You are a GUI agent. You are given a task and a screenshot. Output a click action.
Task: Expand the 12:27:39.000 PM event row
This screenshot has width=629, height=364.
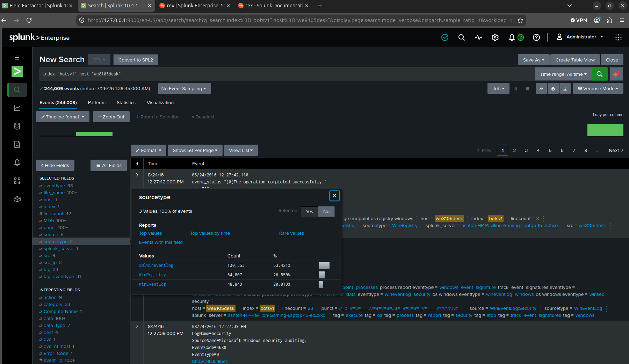point(137,326)
